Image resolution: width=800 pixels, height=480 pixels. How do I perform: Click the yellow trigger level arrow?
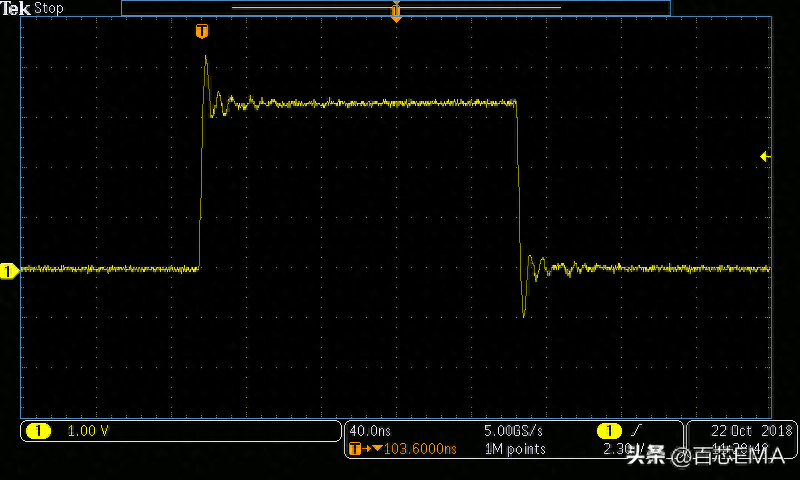[x=765, y=157]
